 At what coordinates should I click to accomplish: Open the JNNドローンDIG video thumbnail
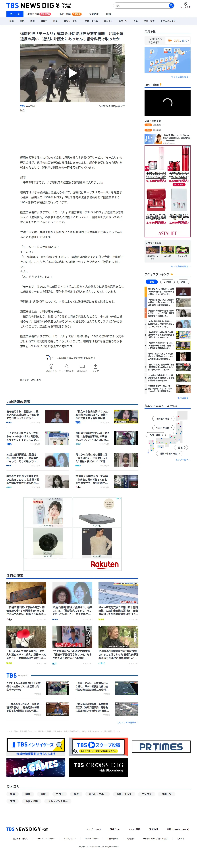(153, 250)
